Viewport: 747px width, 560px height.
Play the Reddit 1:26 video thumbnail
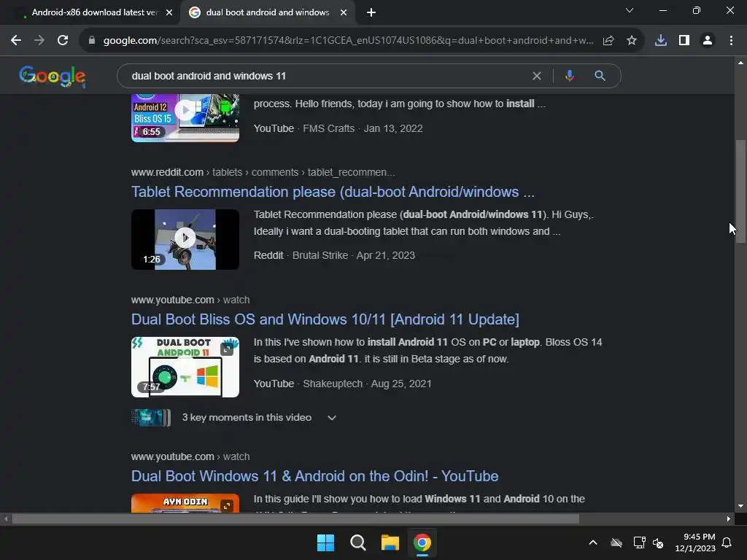tap(185, 239)
